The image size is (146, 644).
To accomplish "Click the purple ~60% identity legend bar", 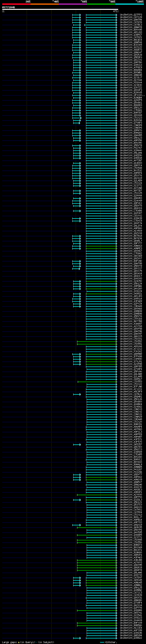I will [73, 4].
